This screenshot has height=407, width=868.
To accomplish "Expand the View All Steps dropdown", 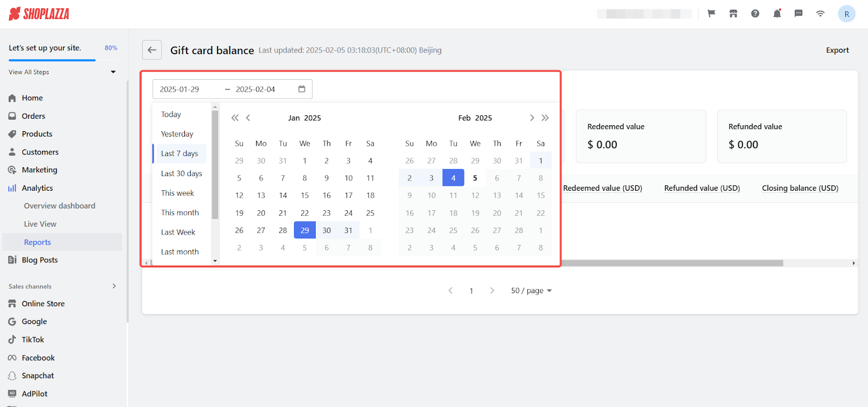I will (x=113, y=72).
